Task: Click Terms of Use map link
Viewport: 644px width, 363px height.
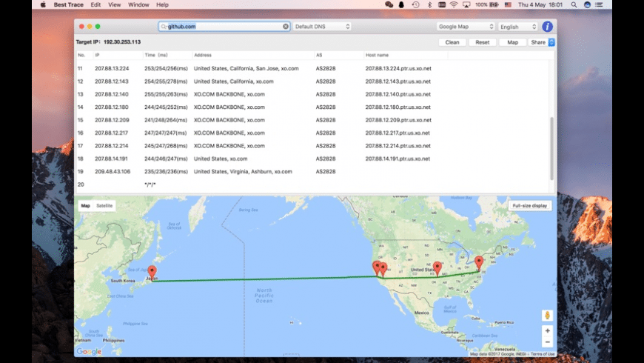Action: point(543,354)
